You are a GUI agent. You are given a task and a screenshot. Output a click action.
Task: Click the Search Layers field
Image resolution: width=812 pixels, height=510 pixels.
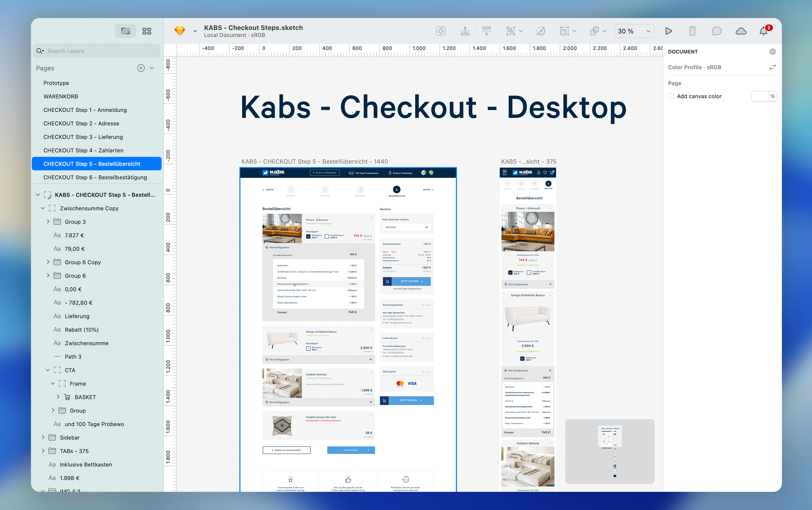point(101,51)
